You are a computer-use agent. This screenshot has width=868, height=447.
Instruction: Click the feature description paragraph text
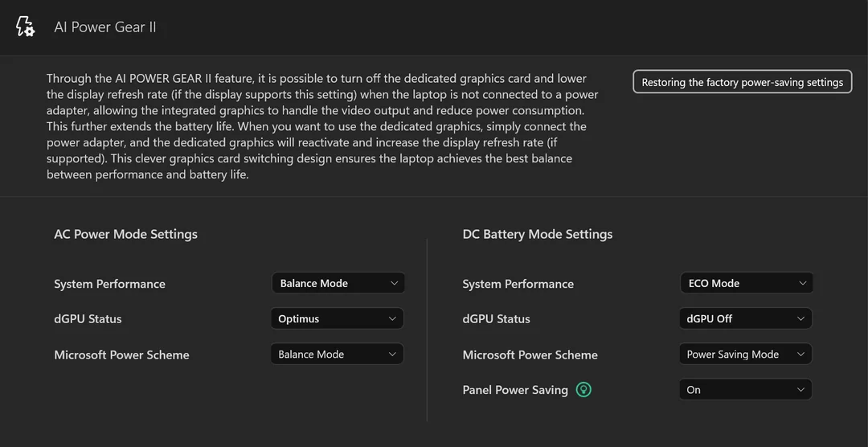click(x=317, y=126)
